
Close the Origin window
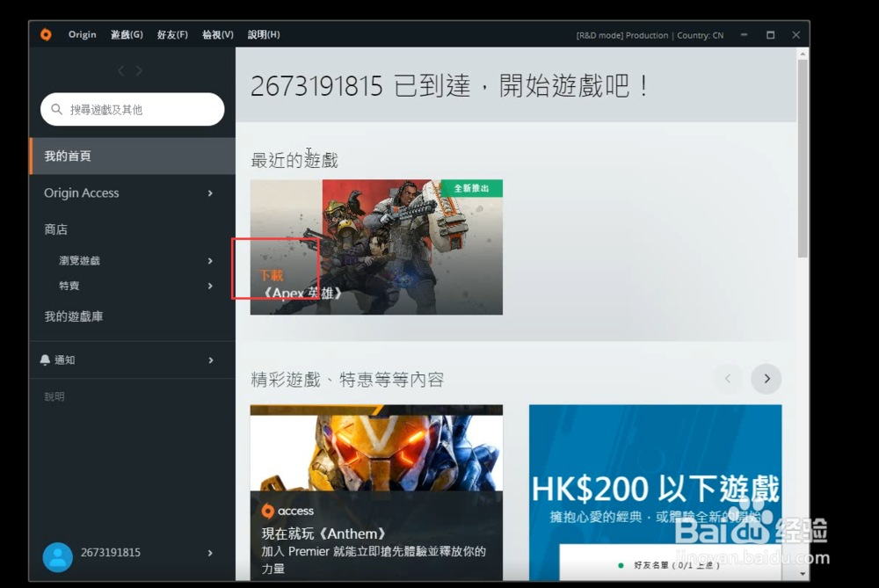796,35
